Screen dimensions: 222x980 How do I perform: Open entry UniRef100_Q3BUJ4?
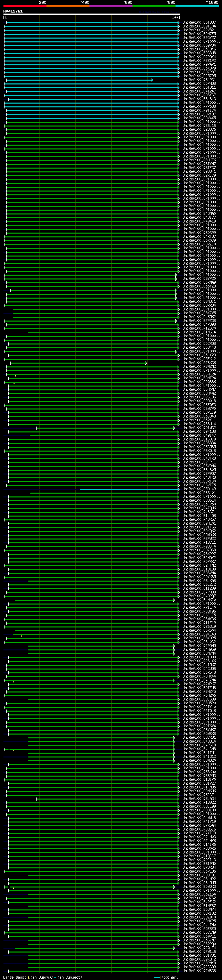199,424
